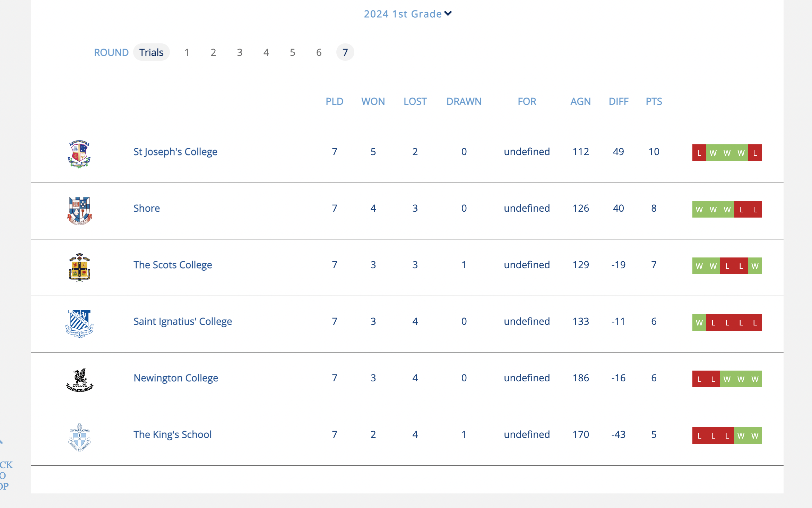Open Newington College team link
This screenshot has height=508, width=812.
coord(176,378)
